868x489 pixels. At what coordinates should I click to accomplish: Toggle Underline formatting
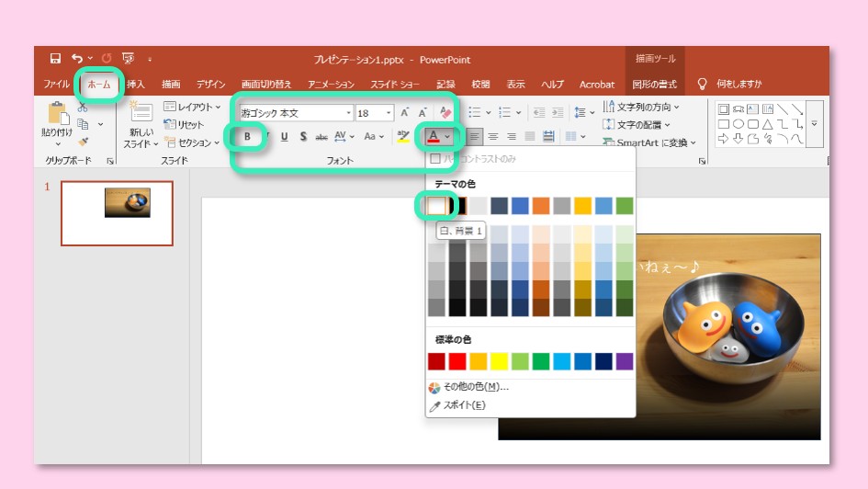click(x=284, y=136)
